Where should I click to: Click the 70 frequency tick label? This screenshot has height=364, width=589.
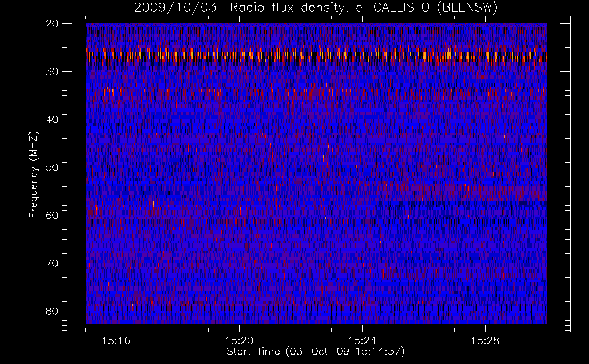52,263
